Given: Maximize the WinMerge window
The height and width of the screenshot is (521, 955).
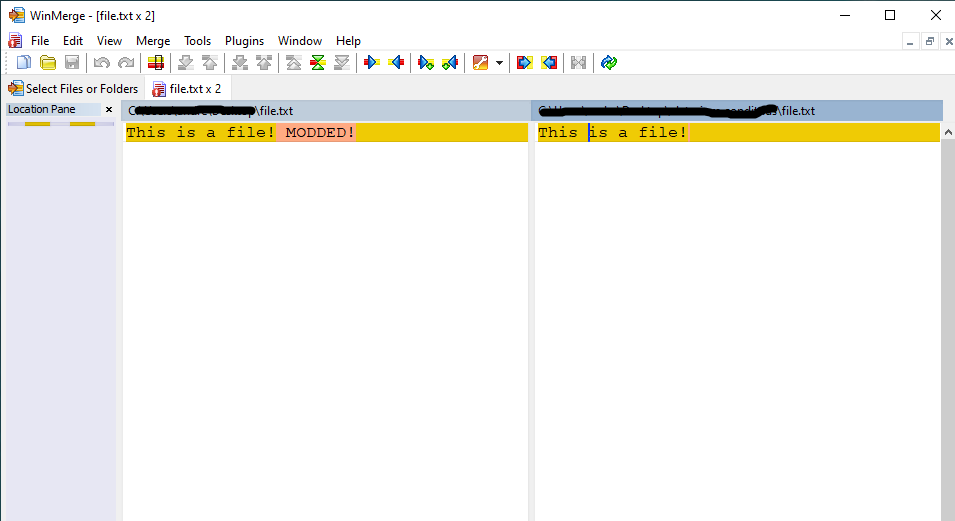Looking at the screenshot, I should [x=890, y=15].
